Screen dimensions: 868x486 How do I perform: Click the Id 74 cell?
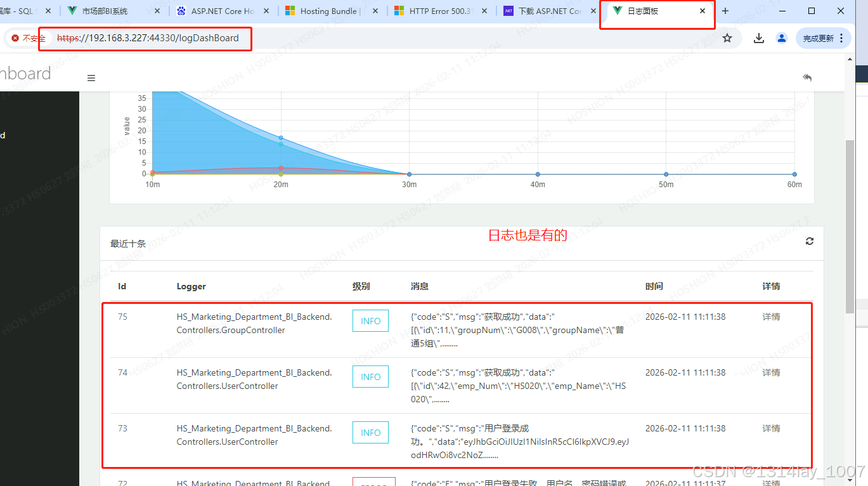click(122, 372)
